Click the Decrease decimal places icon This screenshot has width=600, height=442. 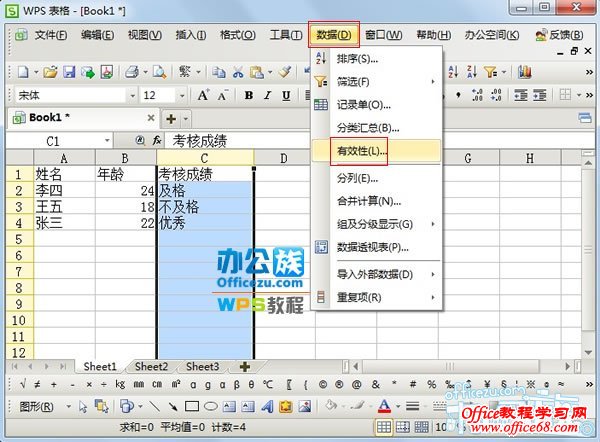(x=496, y=95)
